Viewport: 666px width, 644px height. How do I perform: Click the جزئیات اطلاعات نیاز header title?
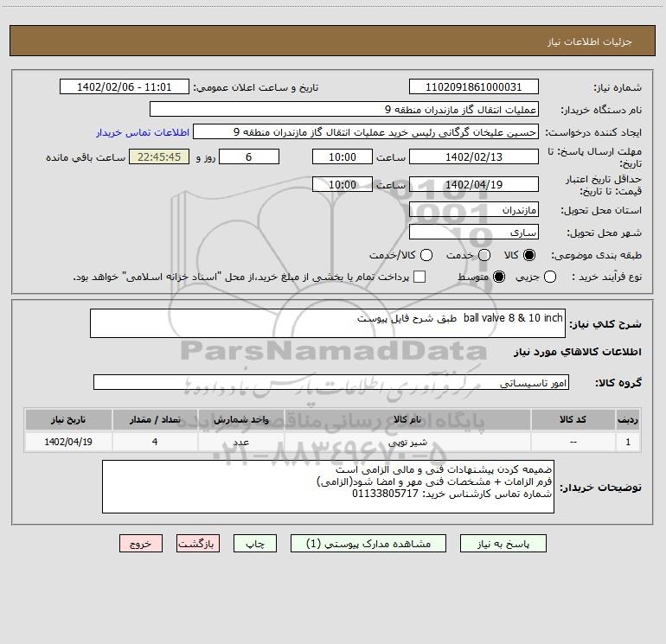590,41
